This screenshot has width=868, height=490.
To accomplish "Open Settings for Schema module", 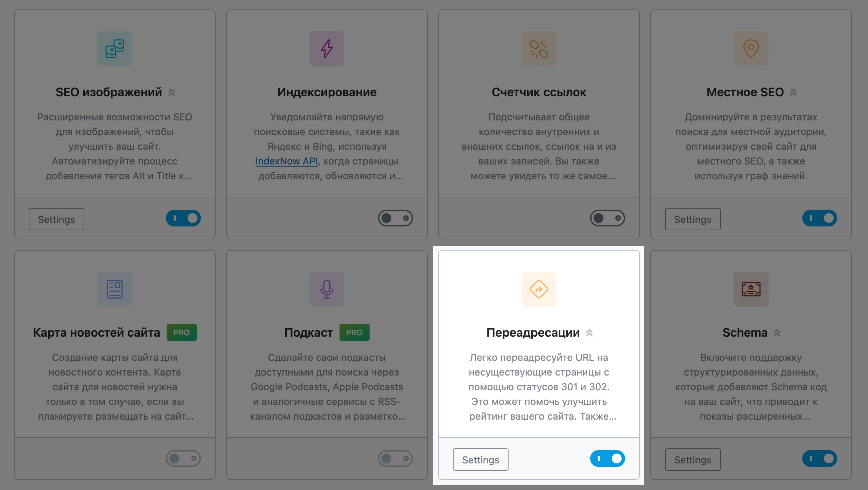I will click(x=693, y=460).
